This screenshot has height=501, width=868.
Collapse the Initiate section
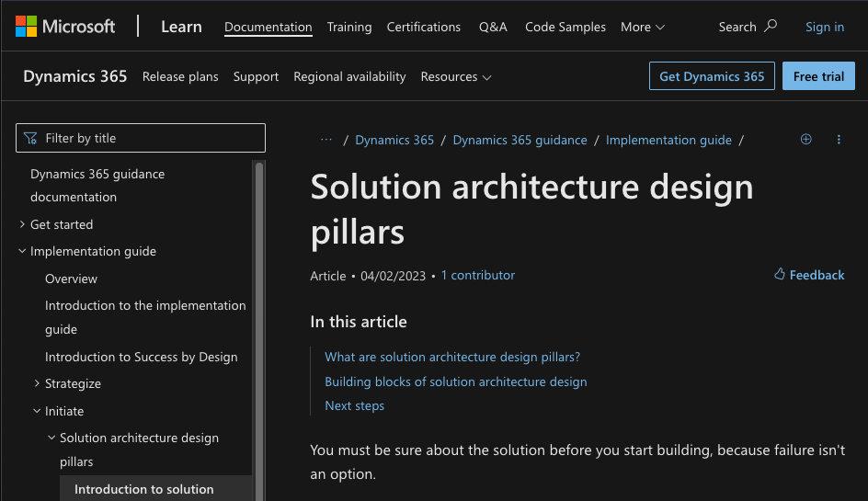37,411
